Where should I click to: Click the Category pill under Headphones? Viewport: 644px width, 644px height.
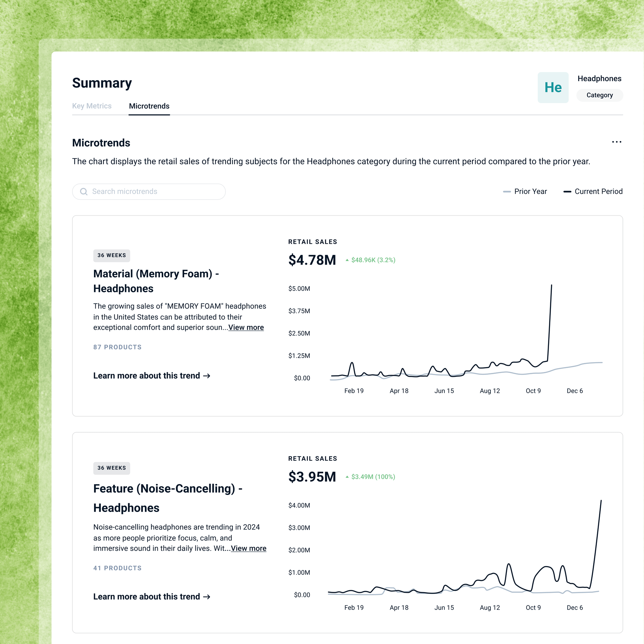pos(600,95)
